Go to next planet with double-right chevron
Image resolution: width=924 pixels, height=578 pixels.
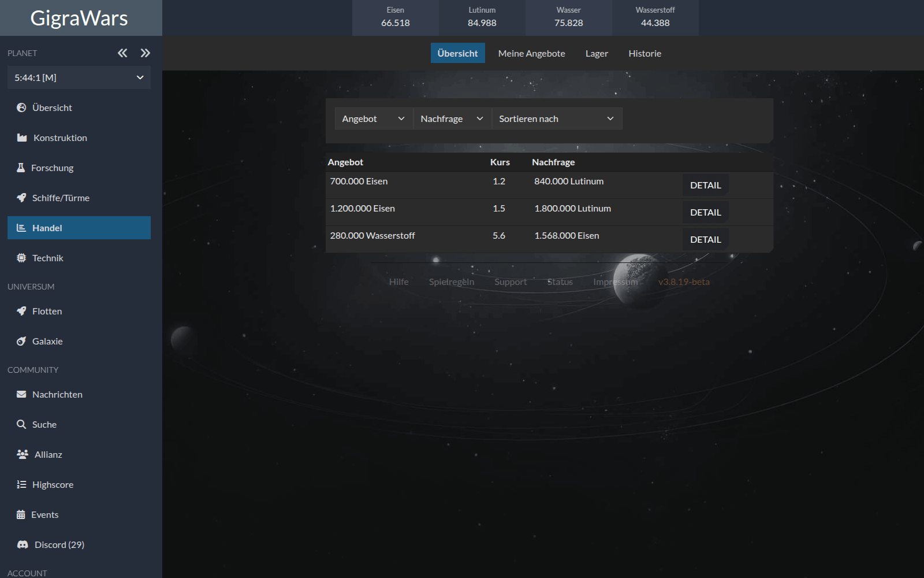[x=145, y=53]
